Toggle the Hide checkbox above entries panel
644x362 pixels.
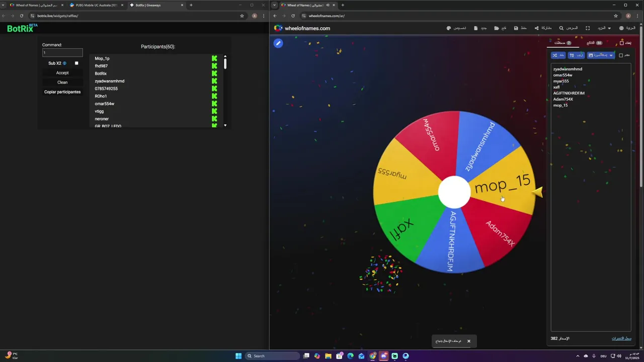coord(621,43)
